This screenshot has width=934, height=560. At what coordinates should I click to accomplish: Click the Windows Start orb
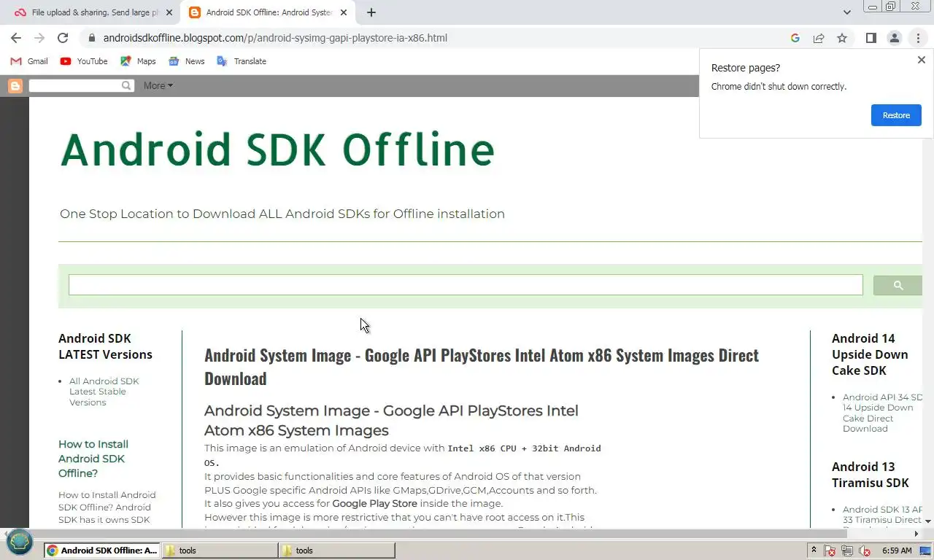click(x=20, y=542)
